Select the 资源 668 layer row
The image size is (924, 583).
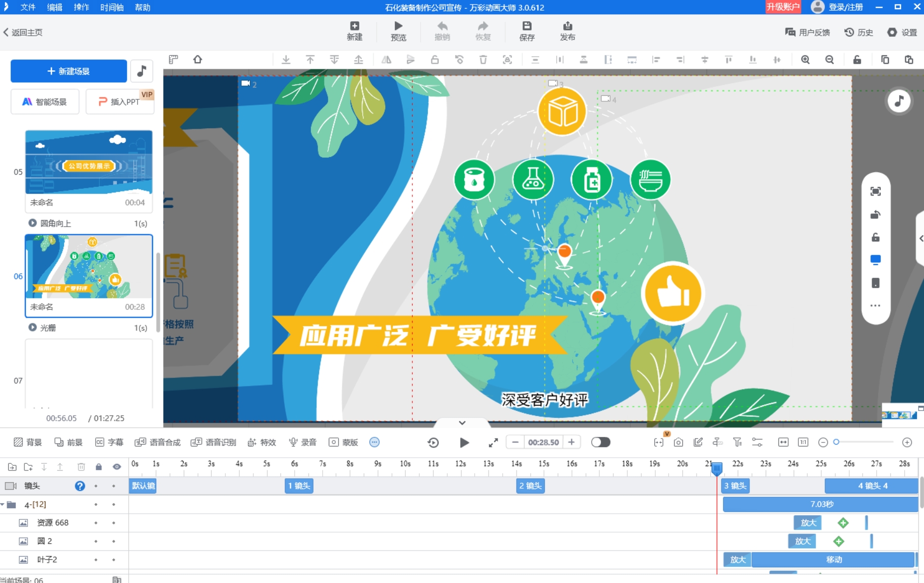[x=64, y=522]
